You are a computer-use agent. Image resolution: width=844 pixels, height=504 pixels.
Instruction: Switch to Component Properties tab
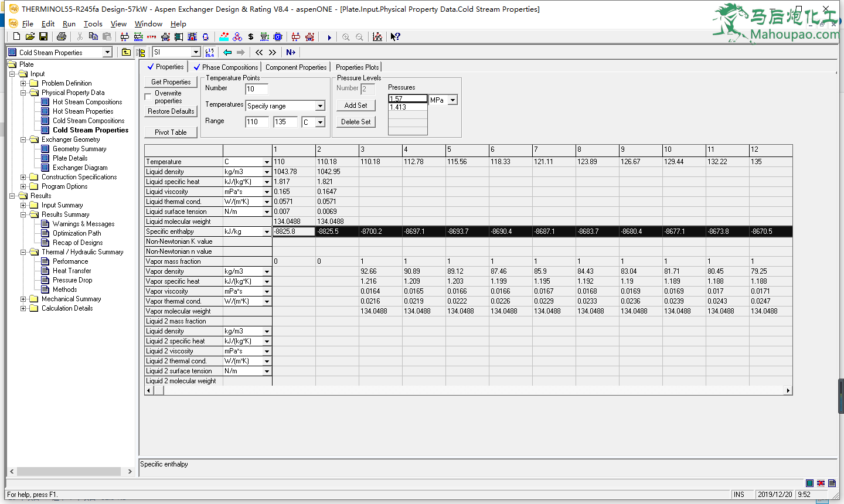296,67
